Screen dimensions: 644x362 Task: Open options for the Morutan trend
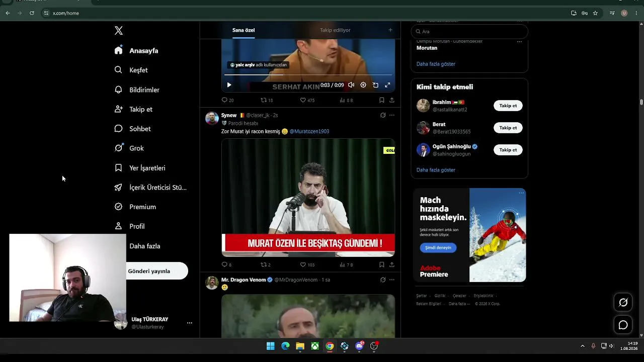(x=520, y=41)
